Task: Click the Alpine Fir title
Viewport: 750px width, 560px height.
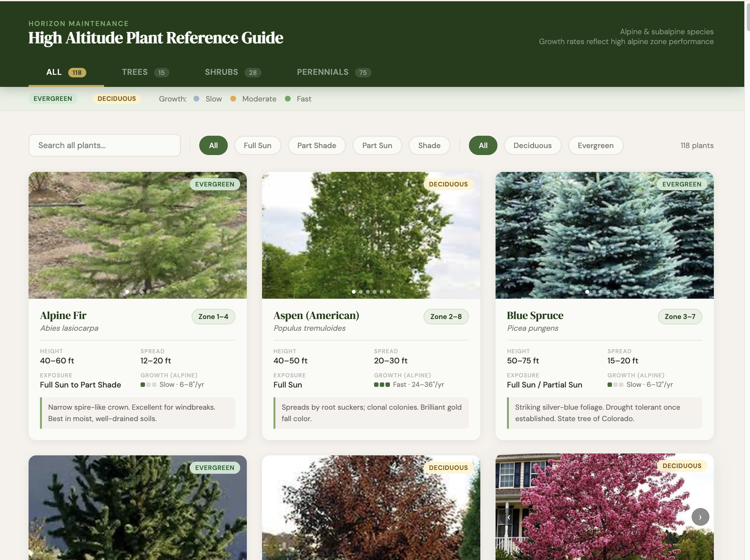Action: click(63, 316)
